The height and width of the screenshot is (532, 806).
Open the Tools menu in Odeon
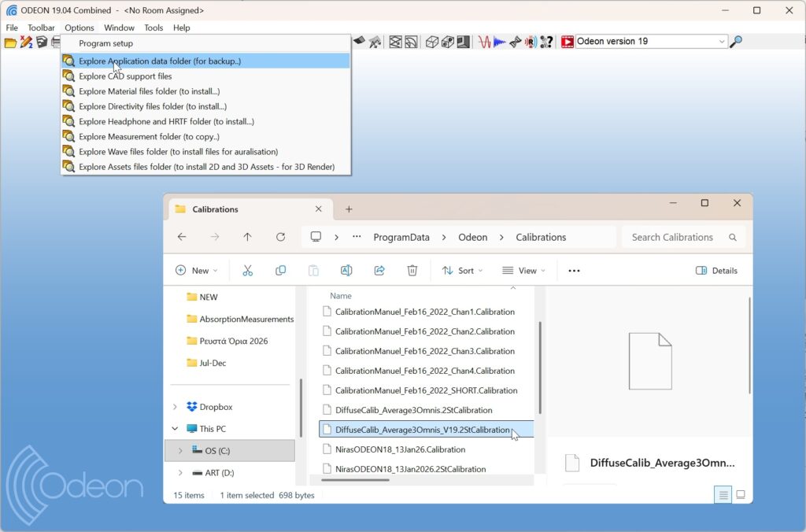click(153, 28)
